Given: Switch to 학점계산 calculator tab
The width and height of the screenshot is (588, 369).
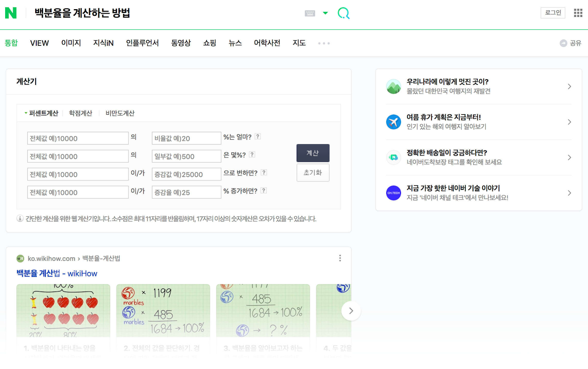Looking at the screenshot, I should click(x=80, y=113).
